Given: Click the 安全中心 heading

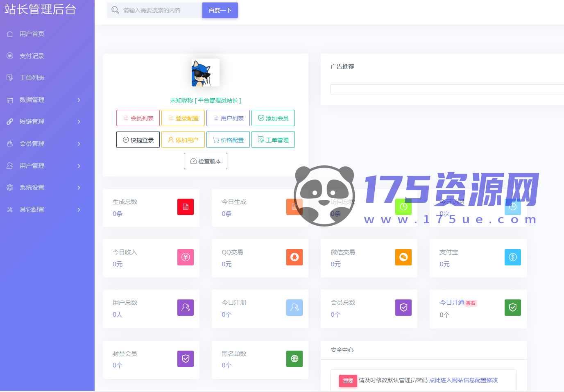Looking at the screenshot, I should coord(342,350).
